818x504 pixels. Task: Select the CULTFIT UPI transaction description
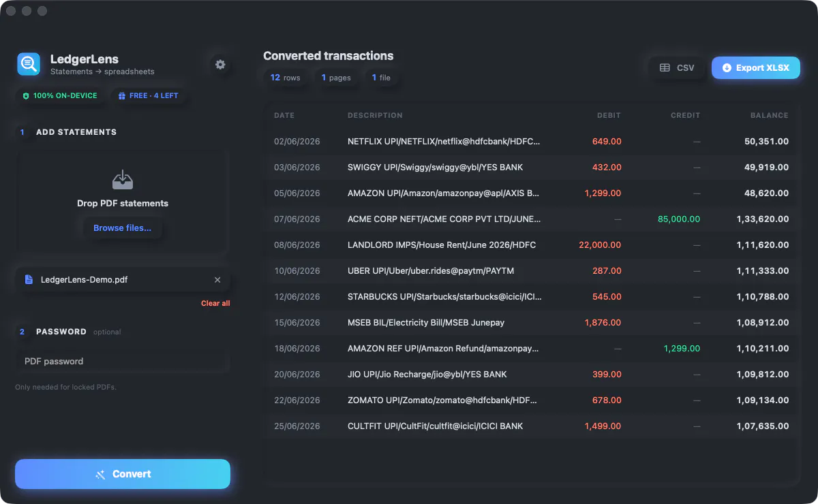(x=436, y=426)
